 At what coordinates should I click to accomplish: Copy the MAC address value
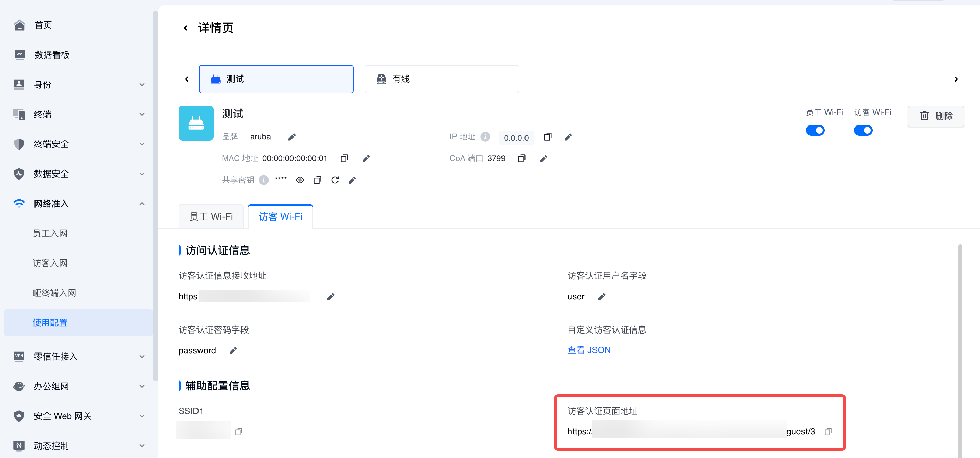[344, 158]
